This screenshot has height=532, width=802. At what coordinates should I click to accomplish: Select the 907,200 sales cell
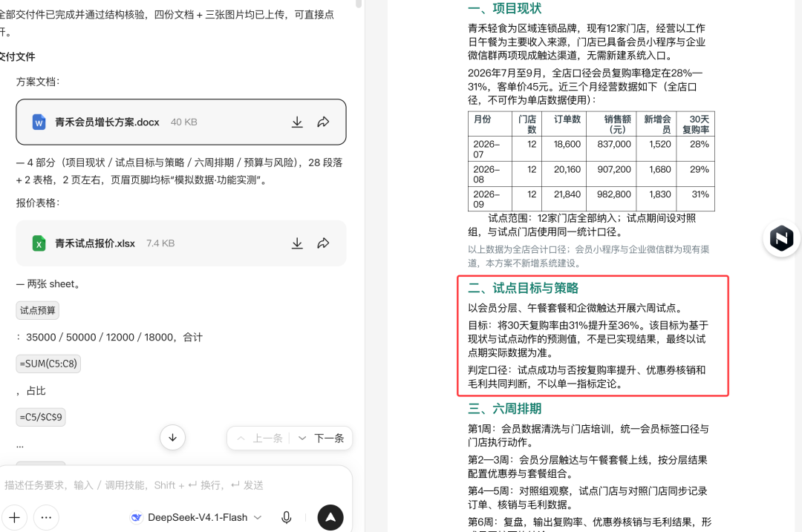coord(610,174)
